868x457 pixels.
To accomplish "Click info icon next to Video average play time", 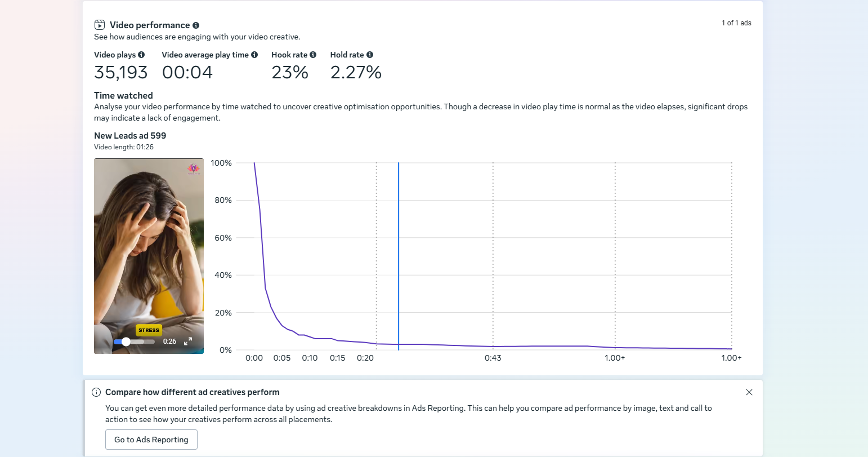I will 254,55.
